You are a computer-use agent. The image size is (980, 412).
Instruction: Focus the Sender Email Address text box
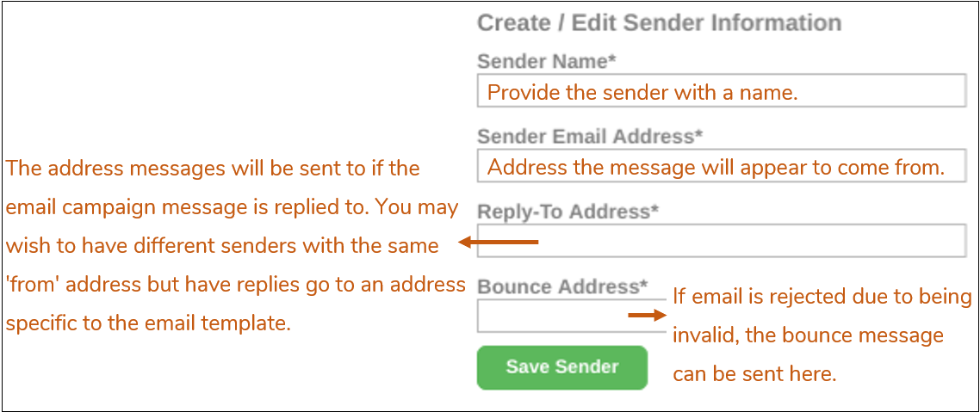pyautogui.click(x=722, y=165)
